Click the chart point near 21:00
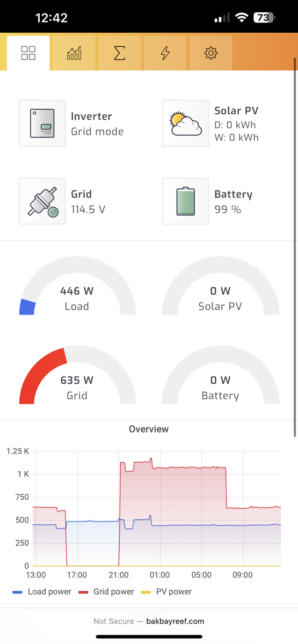The image size is (298, 644). click(x=119, y=519)
